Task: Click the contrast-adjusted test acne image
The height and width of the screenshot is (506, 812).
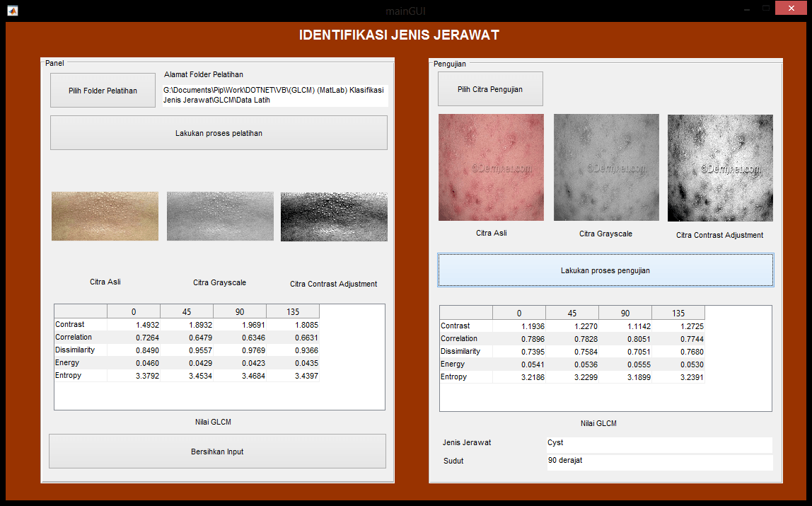Action: 720,168
